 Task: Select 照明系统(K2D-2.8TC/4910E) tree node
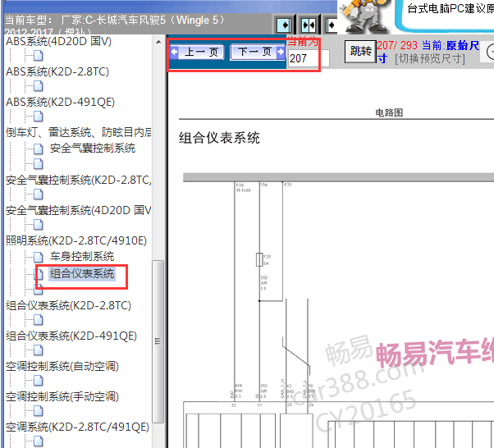(x=76, y=240)
